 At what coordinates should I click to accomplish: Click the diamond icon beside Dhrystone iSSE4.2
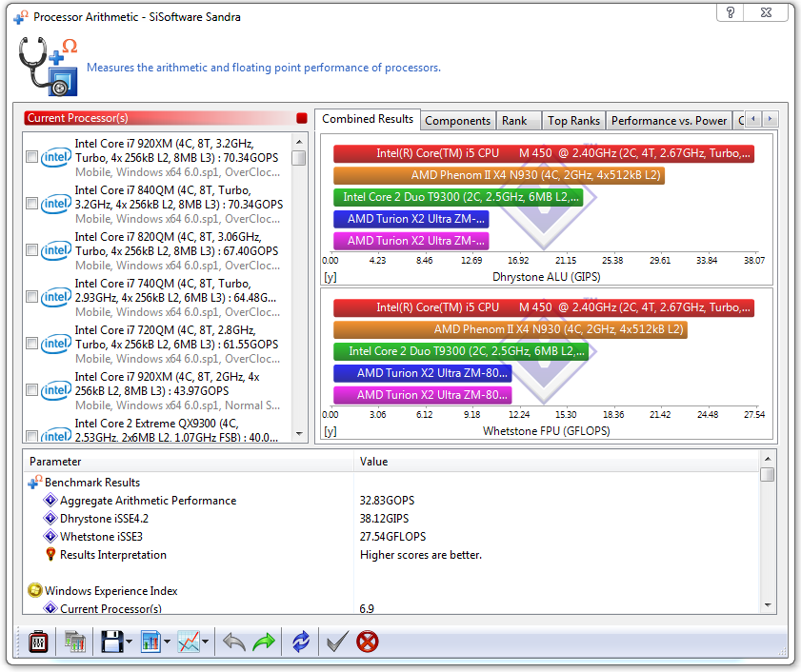click(50, 519)
